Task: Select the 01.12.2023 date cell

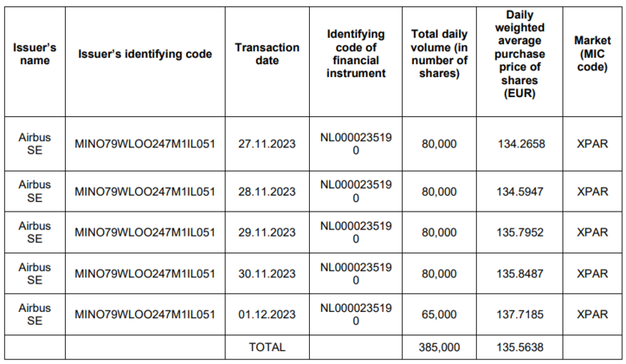Action: pyautogui.click(x=266, y=315)
